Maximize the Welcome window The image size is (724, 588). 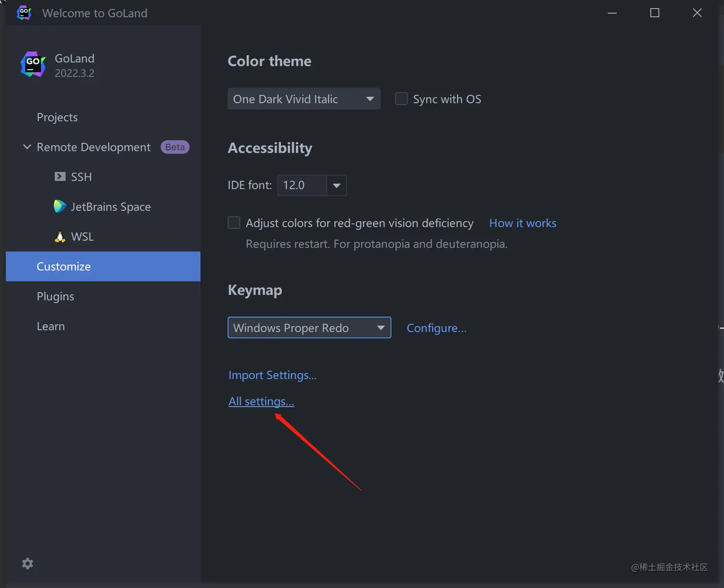click(x=655, y=13)
